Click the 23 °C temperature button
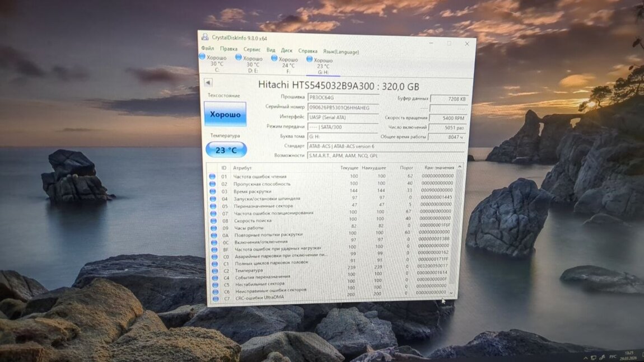 point(226,150)
